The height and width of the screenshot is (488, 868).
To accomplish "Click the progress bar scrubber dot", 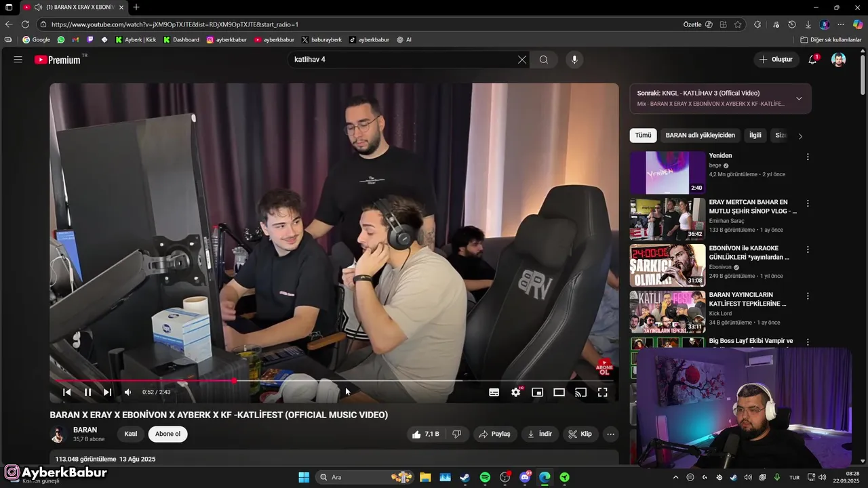I will 235,381.
